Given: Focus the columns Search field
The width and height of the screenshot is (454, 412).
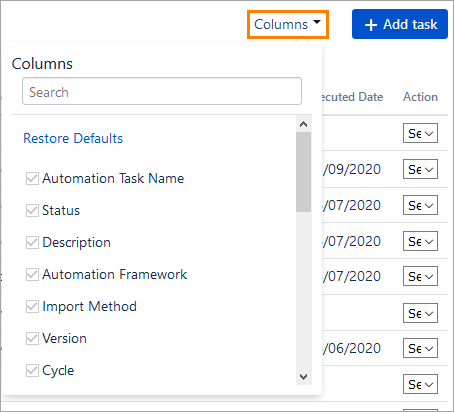Looking at the screenshot, I should tap(162, 91).
